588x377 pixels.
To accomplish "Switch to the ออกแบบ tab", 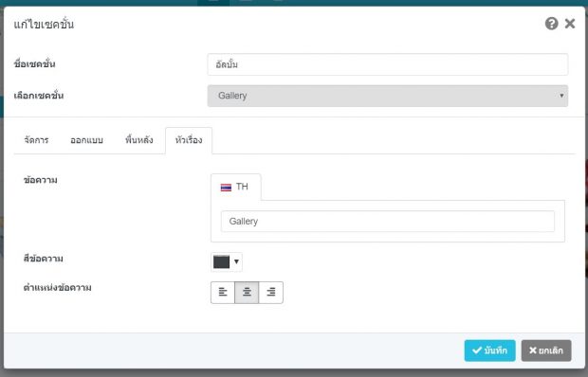I will pyautogui.click(x=86, y=140).
